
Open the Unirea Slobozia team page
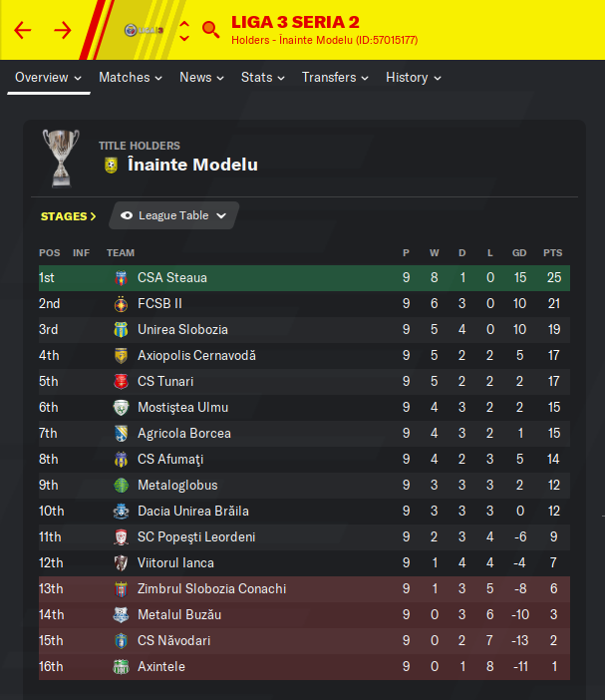tap(182, 330)
